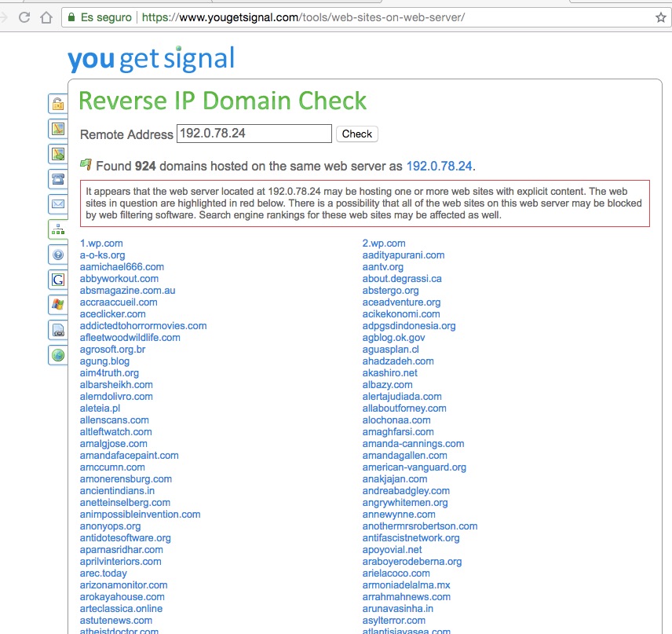Go to browser home page button

tap(46, 16)
